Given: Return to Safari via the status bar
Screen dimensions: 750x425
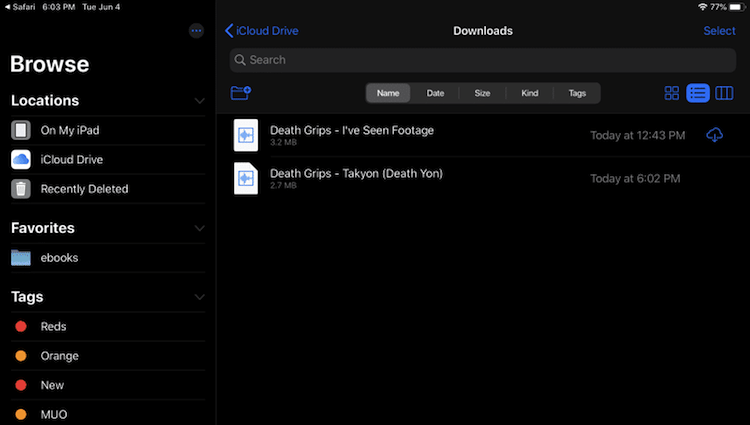Looking at the screenshot, I should pyautogui.click(x=20, y=7).
